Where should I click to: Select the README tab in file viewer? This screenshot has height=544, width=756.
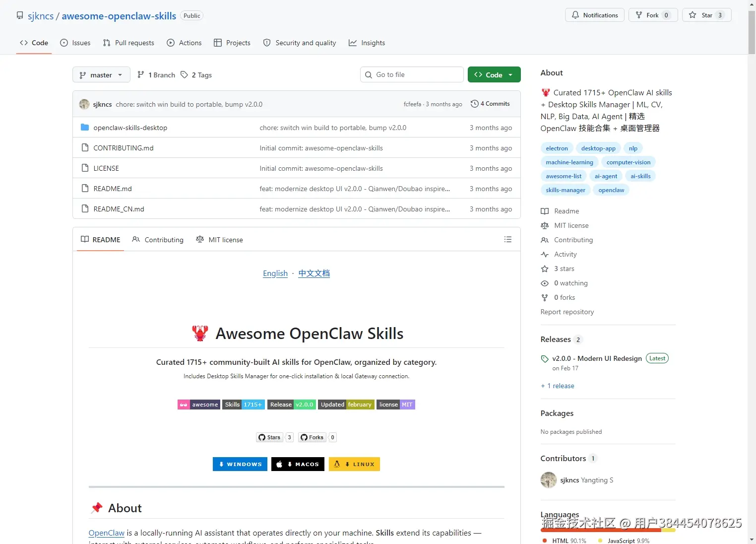point(101,240)
